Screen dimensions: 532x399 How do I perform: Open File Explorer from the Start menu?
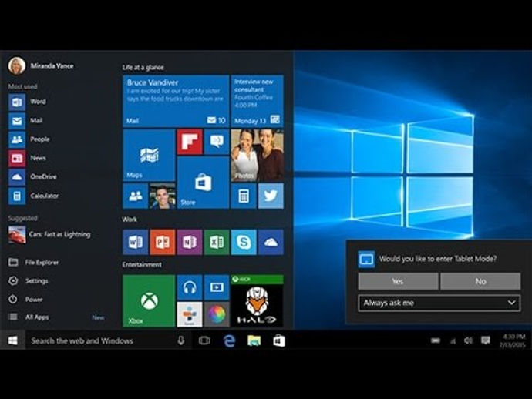[33, 263]
